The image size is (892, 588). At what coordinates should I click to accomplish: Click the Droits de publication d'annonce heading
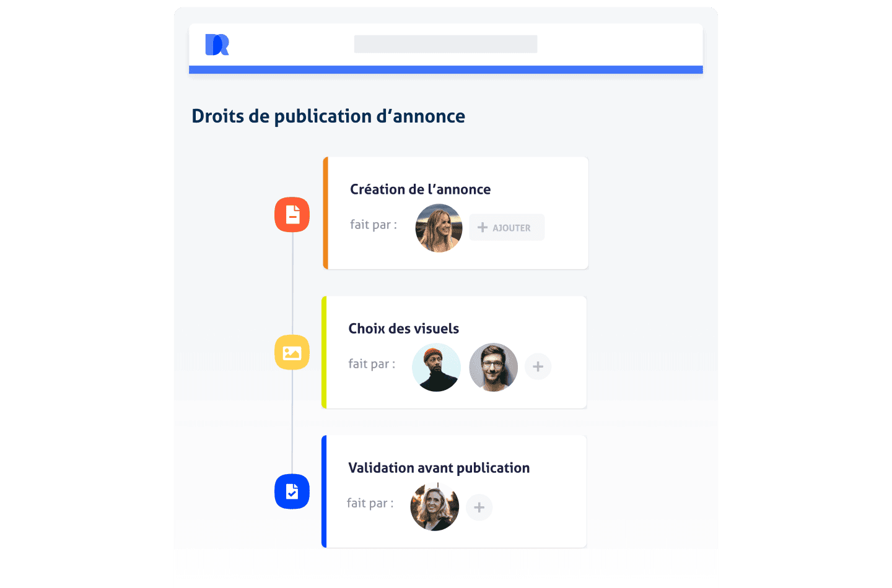point(328,116)
